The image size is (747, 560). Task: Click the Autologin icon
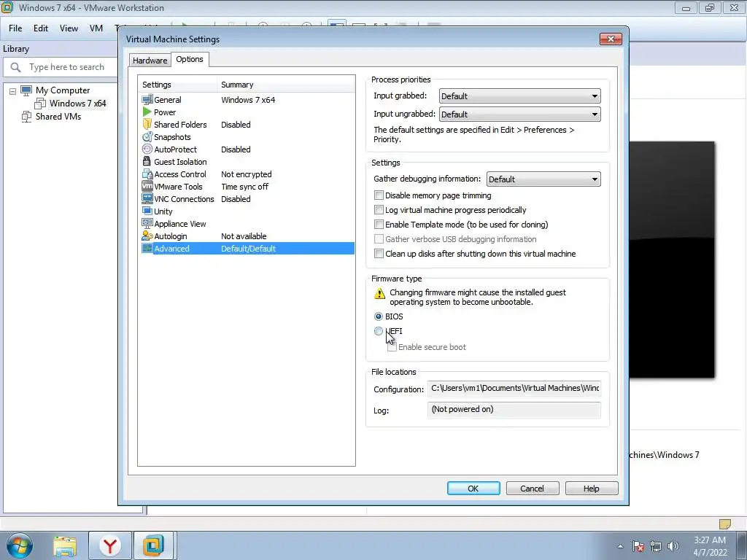click(x=147, y=236)
